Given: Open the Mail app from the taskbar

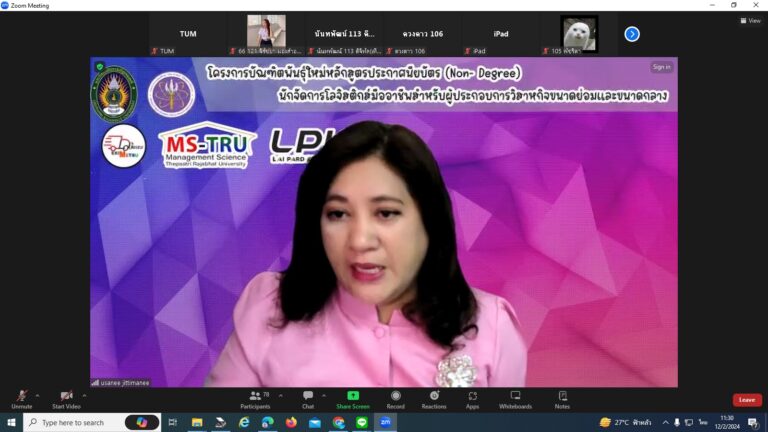Looking at the screenshot, I should [x=315, y=422].
